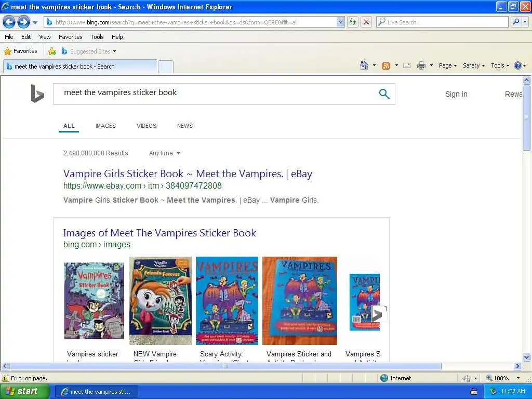Open Images of Meet The Vampires Sticker Book
Viewport: 532px width, 399px height.
click(x=159, y=233)
